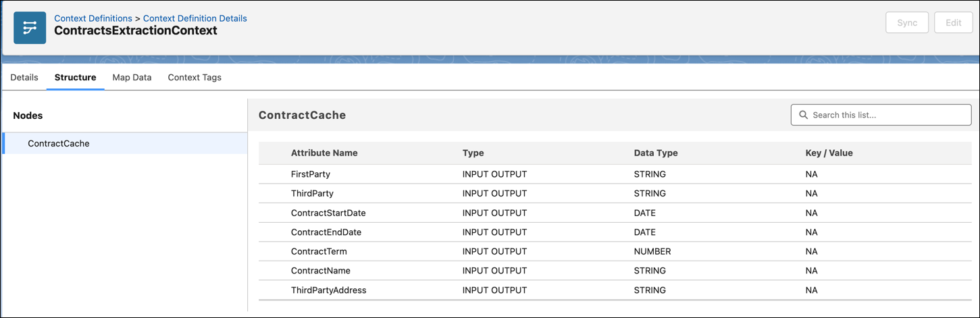
Task: Click NA in the ThirdPartyAddress row
Action: point(811,290)
